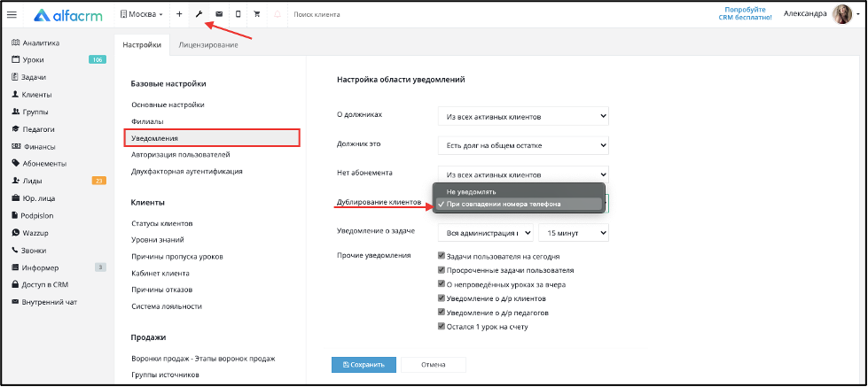The height and width of the screenshot is (387, 868).
Task: Click the wrench settings icon
Action: click(199, 14)
